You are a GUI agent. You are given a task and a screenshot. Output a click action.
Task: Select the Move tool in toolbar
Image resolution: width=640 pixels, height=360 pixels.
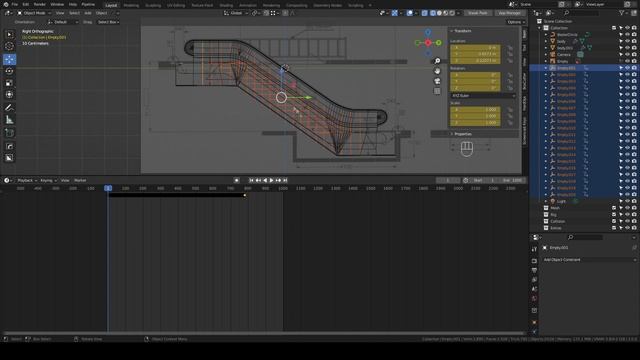[9, 60]
